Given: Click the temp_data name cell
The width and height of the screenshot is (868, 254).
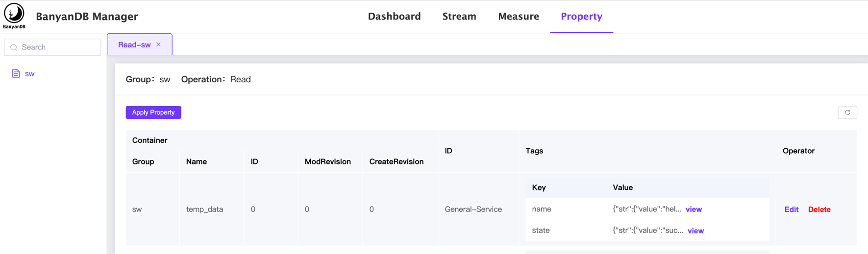Looking at the screenshot, I should [x=204, y=209].
